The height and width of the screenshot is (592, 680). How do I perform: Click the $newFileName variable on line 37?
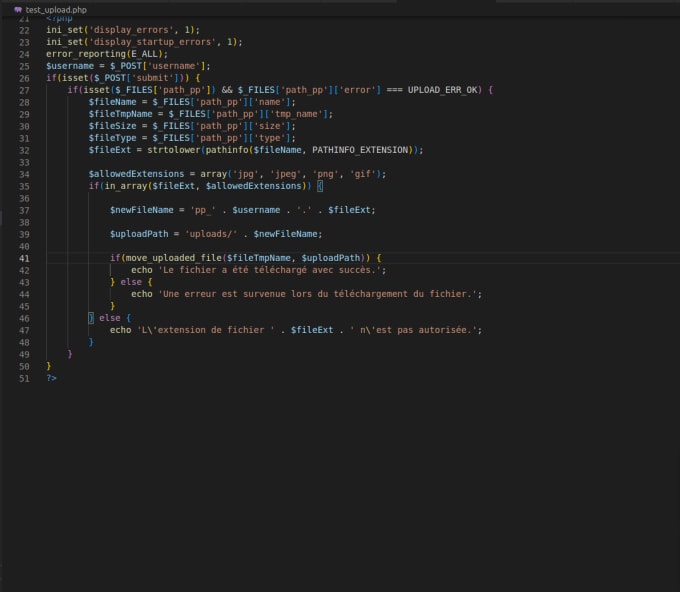point(141,210)
